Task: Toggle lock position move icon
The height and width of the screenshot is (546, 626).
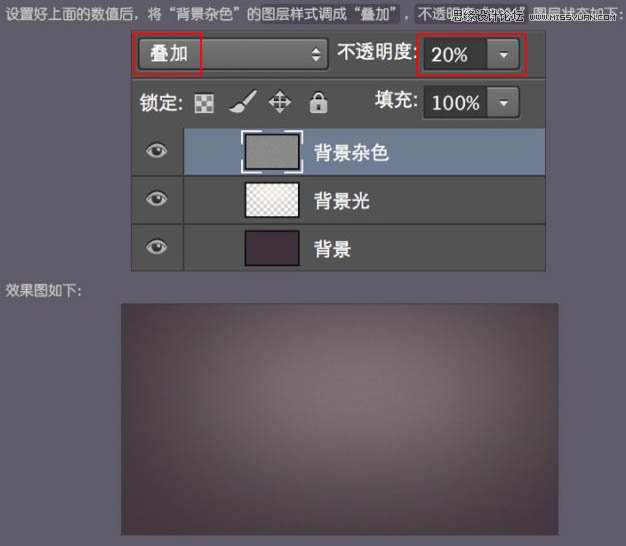Action: click(x=279, y=102)
